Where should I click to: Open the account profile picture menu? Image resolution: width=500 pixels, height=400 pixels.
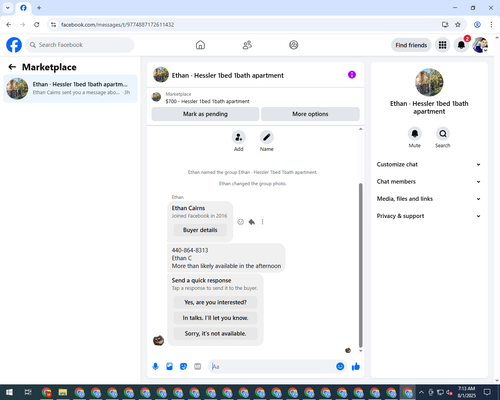(480, 45)
